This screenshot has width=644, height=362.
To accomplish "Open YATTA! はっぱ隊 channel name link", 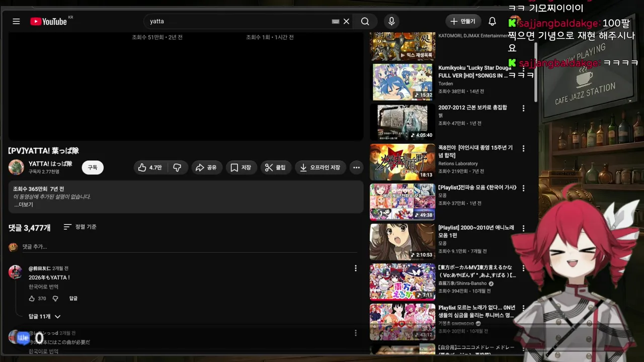I will click(x=50, y=164).
